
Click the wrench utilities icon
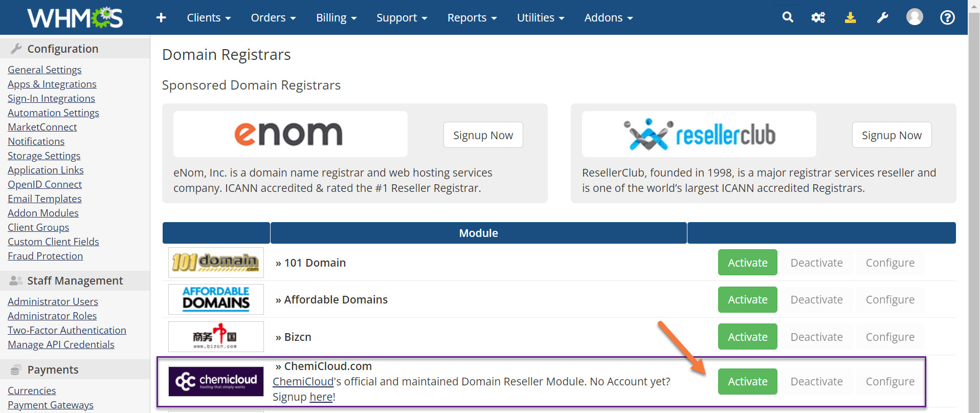tap(882, 17)
